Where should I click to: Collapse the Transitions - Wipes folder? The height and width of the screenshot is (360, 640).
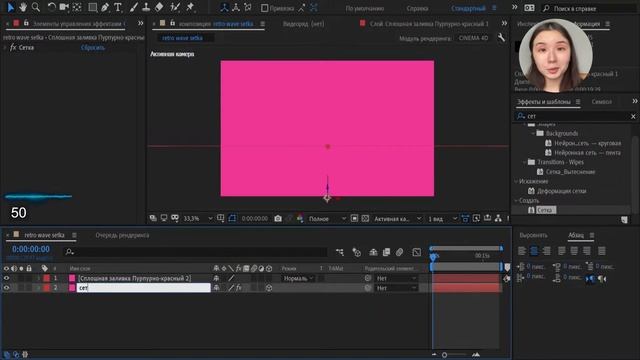point(524,162)
